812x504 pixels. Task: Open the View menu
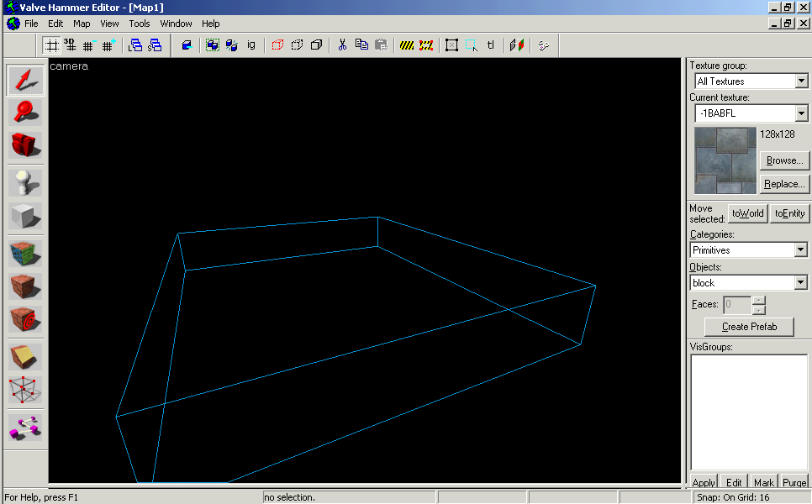click(x=109, y=24)
